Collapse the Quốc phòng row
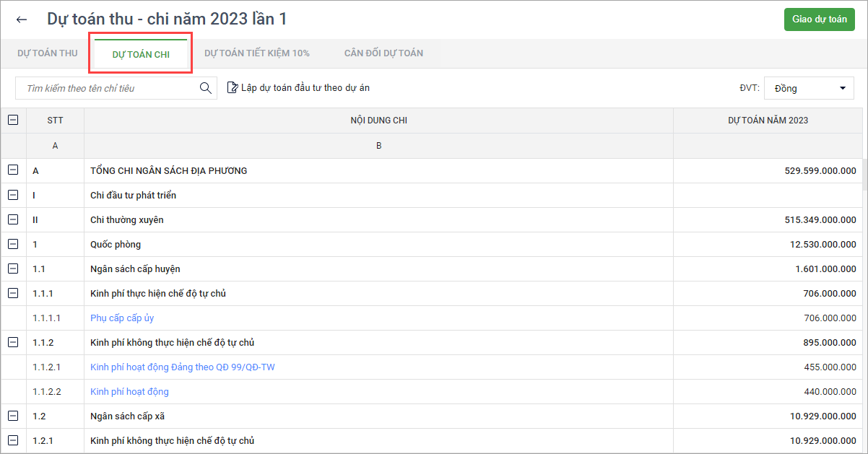868x454 pixels. pos(13,244)
